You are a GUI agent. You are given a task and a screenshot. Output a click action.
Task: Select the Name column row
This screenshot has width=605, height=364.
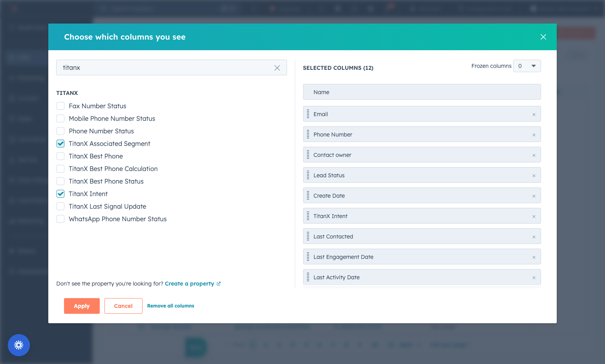click(x=422, y=92)
